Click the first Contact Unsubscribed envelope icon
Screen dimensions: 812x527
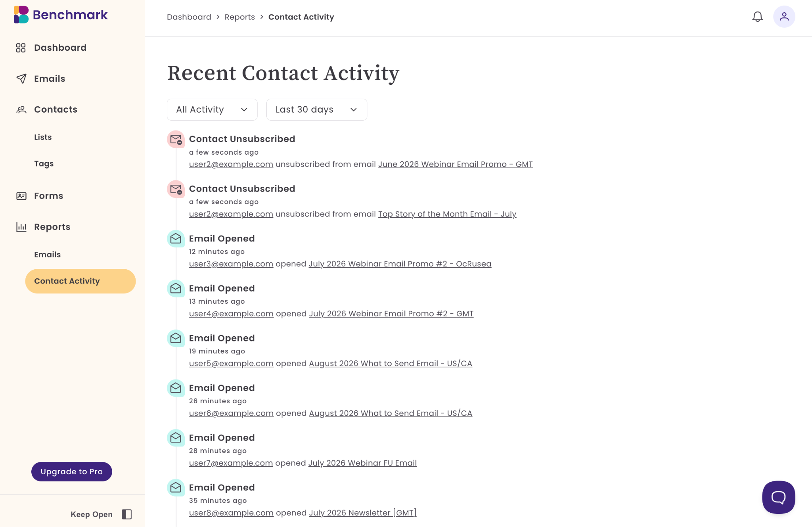176,139
